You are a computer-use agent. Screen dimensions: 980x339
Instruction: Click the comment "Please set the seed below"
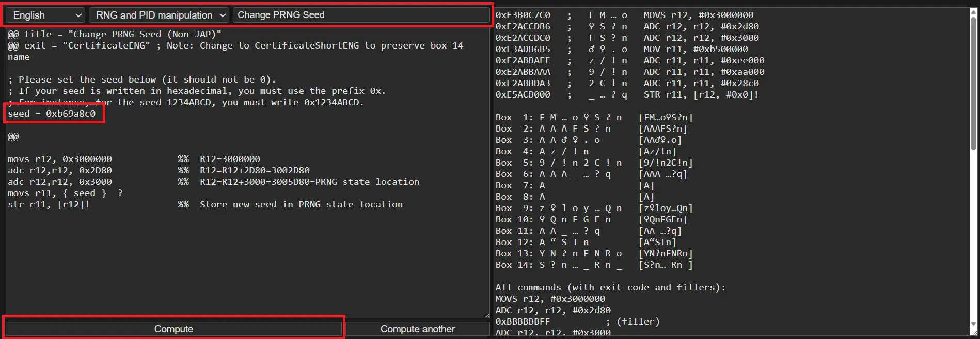click(x=142, y=79)
